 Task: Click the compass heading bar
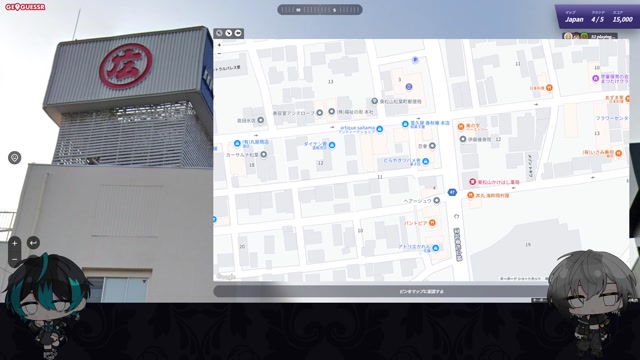[320, 9]
